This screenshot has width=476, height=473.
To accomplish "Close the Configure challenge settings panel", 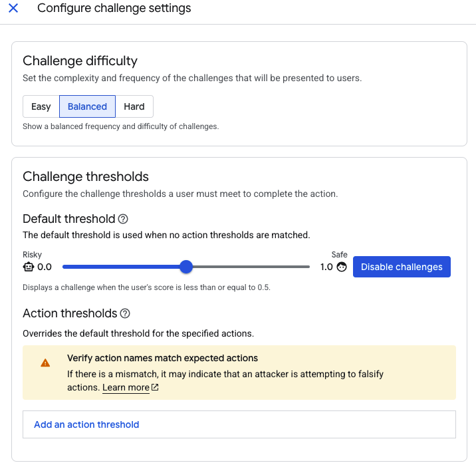I will [x=13, y=9].
